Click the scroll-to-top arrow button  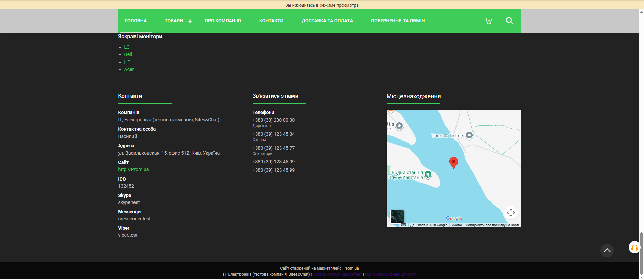(x=607, y=250)
